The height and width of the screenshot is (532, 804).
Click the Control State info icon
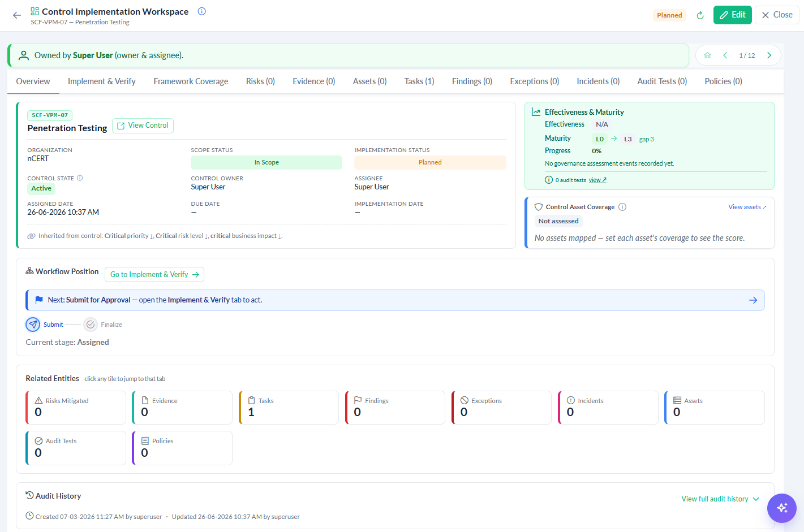[x=80, y=178]
